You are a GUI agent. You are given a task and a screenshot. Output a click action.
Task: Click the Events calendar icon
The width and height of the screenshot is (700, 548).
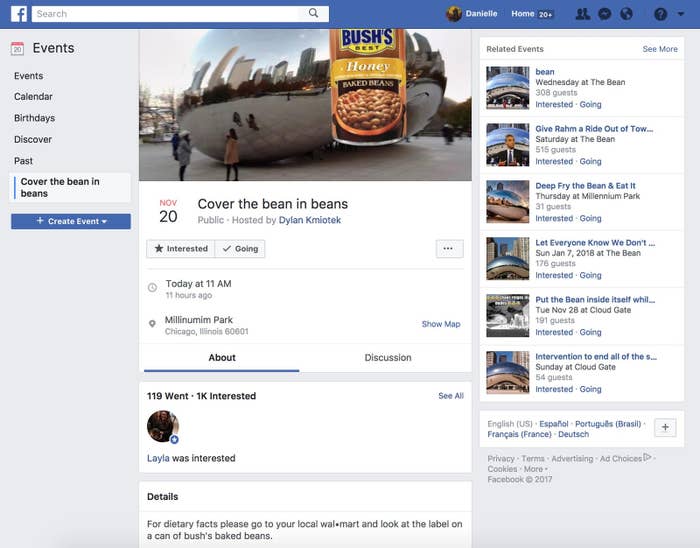17,48
